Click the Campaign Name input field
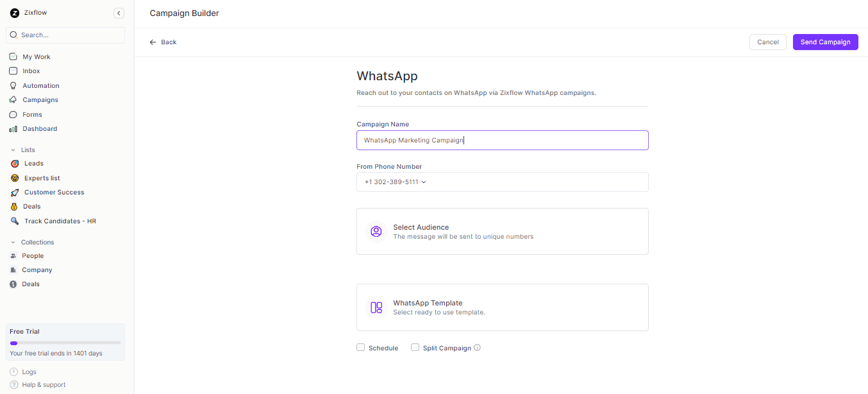The height and width of the screenshot is (394, 868). [502, 140]
